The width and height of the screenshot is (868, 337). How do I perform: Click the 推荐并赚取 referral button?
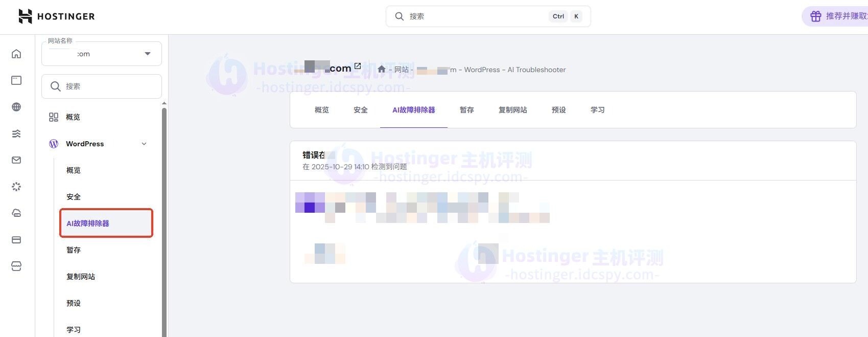(x=836, y=16)
